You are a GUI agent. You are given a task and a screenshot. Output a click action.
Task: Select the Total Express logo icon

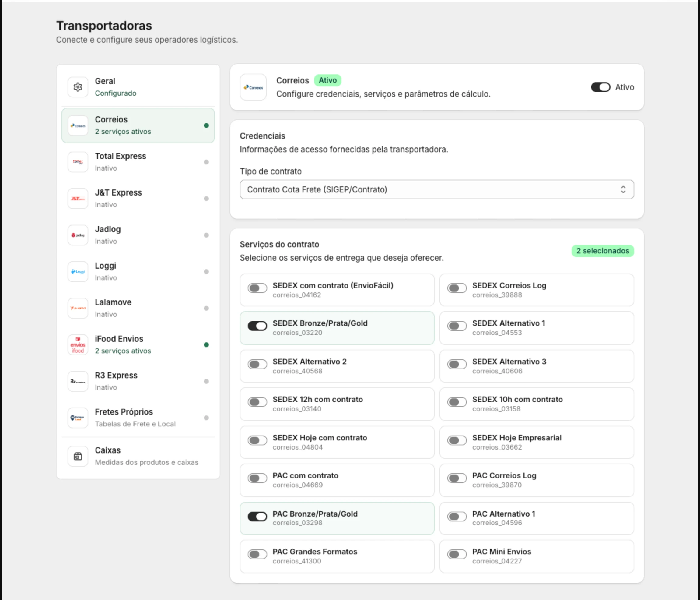[78, 162]
